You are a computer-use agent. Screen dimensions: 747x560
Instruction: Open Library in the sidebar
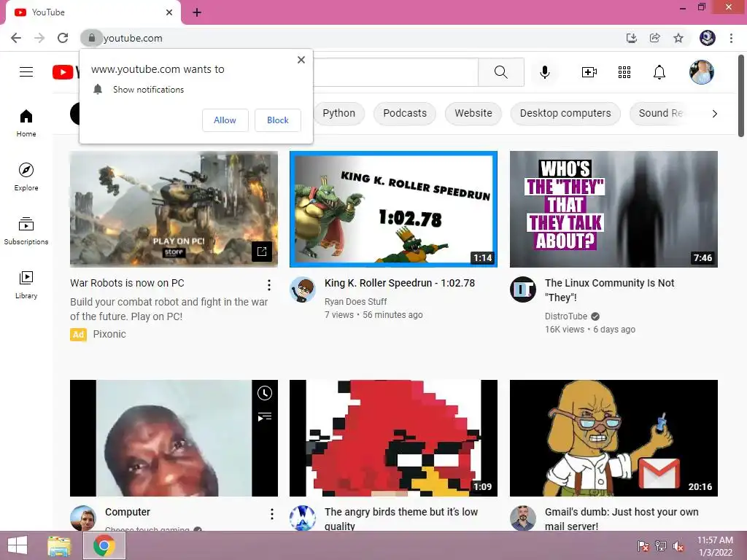(26, 284)
